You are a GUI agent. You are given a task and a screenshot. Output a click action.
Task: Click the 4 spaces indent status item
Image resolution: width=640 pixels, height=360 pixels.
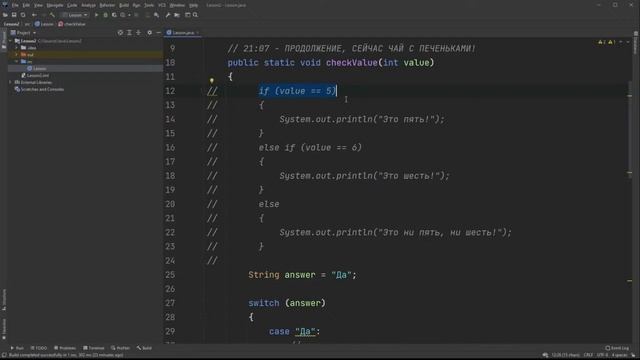tap(619, 355)
